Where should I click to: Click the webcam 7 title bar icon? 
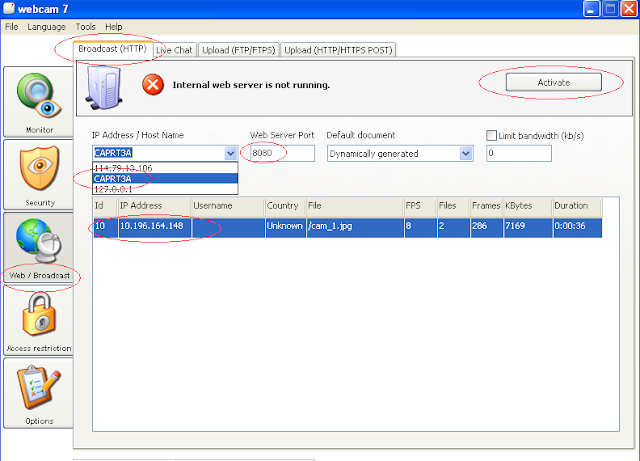click(x=9, y=9)
